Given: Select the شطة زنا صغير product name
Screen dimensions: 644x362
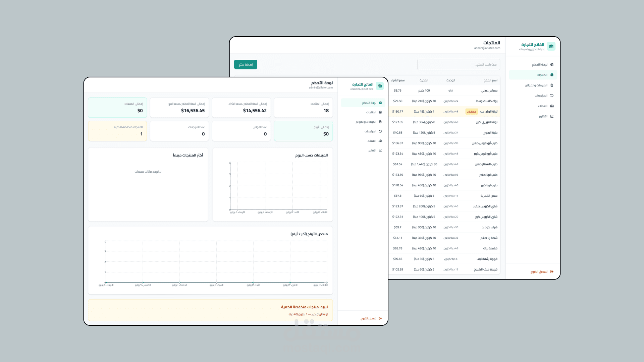Looking at the screenshot, I should coord(489,238).
